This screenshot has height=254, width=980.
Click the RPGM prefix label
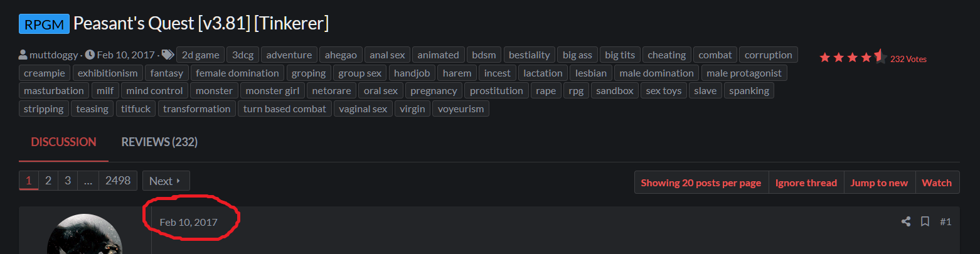point(44,24)
